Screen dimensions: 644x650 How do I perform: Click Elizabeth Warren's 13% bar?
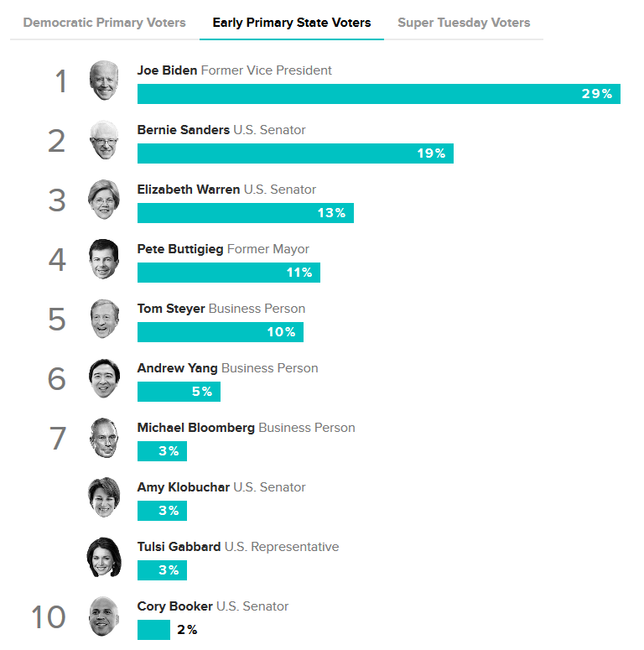point(245,213)
